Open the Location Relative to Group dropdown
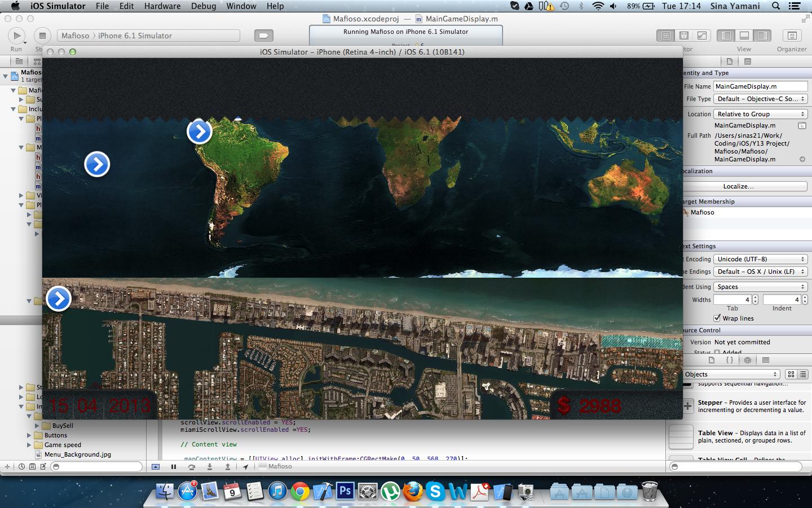Screen dimensions: 812x508 click(x=761, y=114)
